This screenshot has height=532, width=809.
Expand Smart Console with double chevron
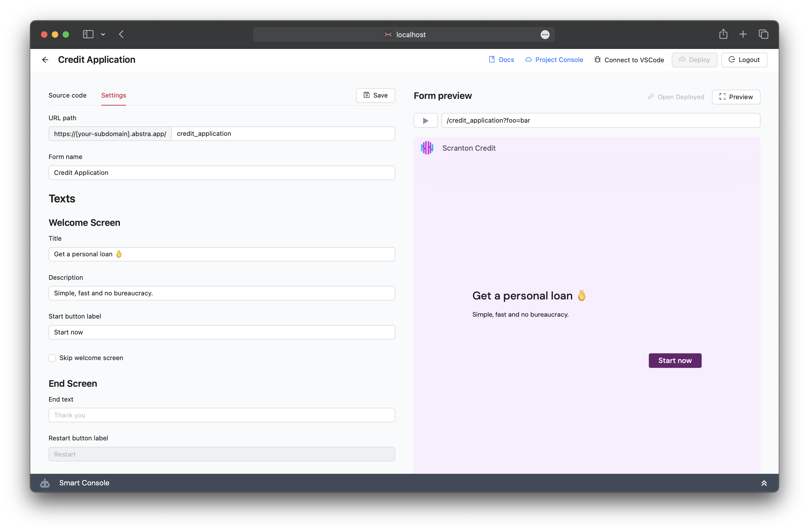coord(764,483)
